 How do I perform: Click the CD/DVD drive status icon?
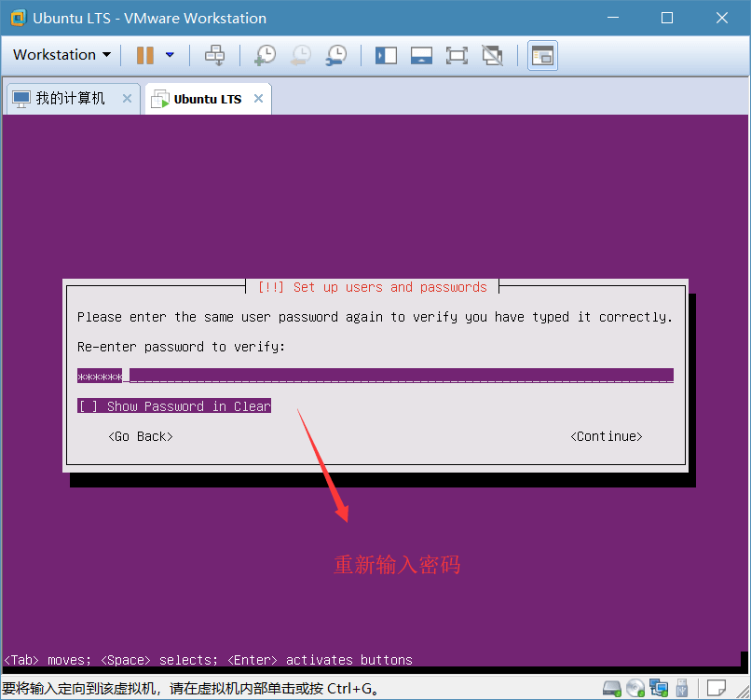point(635,689)
